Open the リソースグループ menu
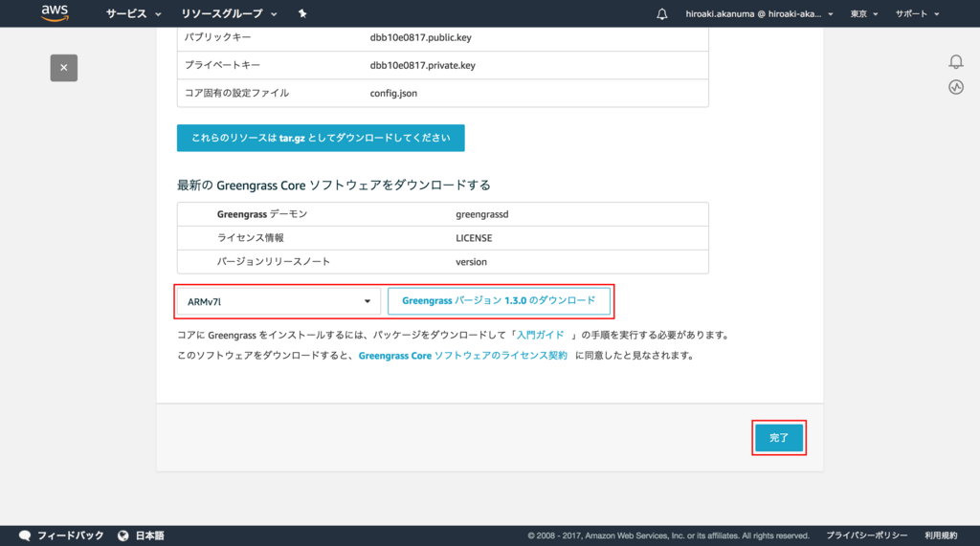 [x=229, y=13]
